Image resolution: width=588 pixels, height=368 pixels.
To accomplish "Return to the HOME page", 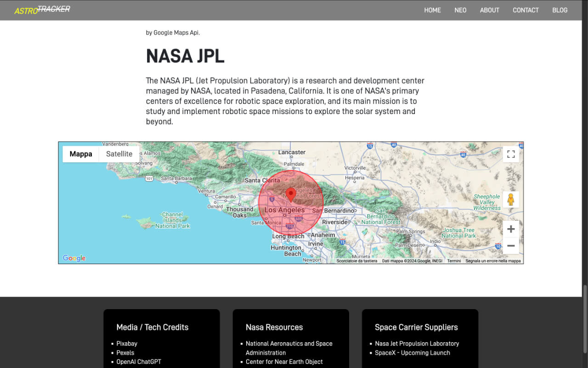I will point(432,10).
